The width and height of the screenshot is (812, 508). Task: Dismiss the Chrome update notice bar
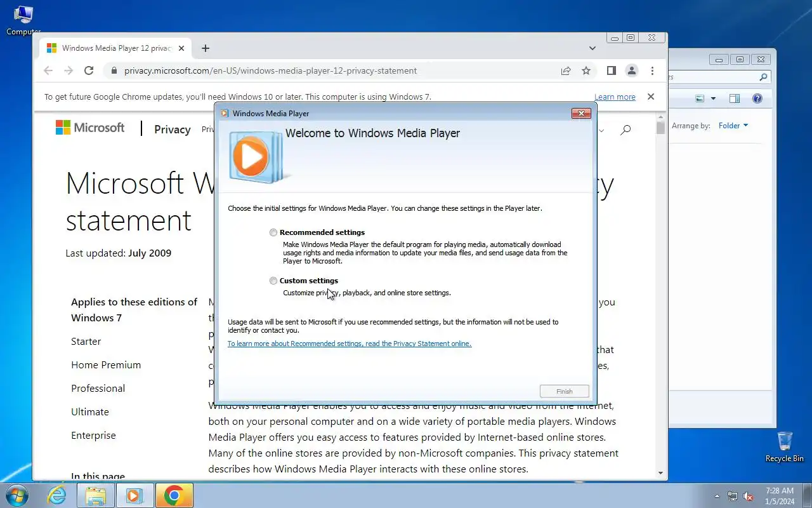[650, 97]
